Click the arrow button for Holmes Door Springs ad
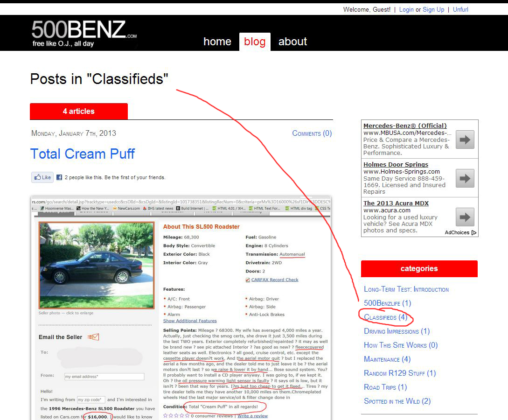This screenshot has height=420, width=508. pyautogui.click(x=465, y=178)
